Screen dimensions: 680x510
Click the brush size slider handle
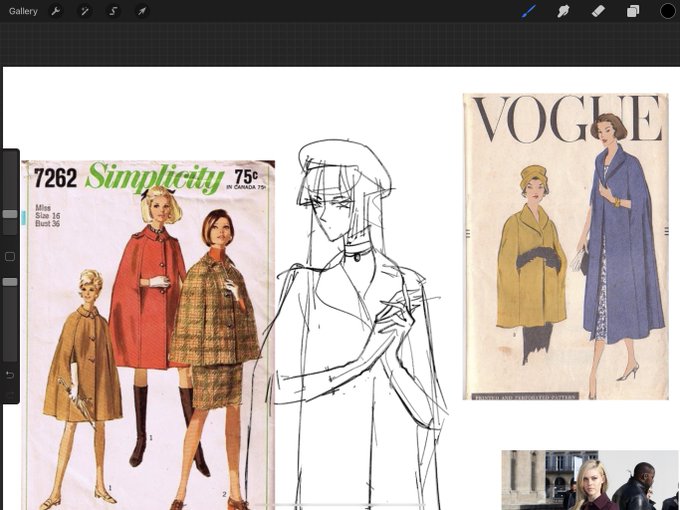[10, 214]
